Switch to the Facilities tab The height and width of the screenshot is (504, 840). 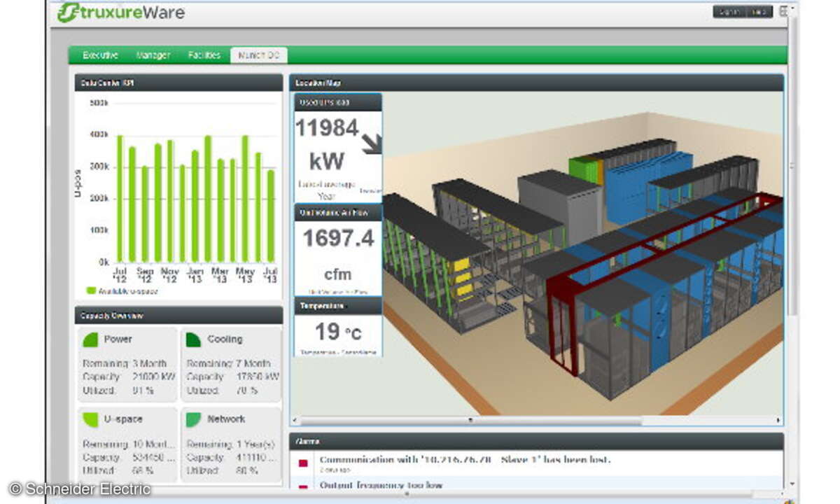tap(204, 55)
